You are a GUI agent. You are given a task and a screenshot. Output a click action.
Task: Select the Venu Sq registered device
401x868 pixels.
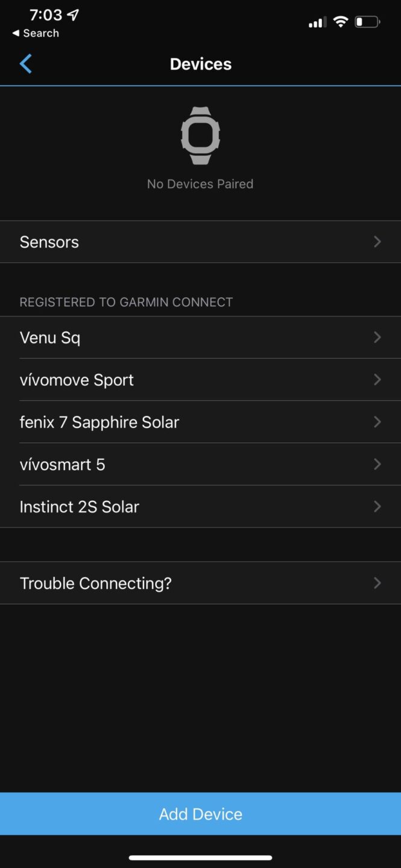point(50,338)
